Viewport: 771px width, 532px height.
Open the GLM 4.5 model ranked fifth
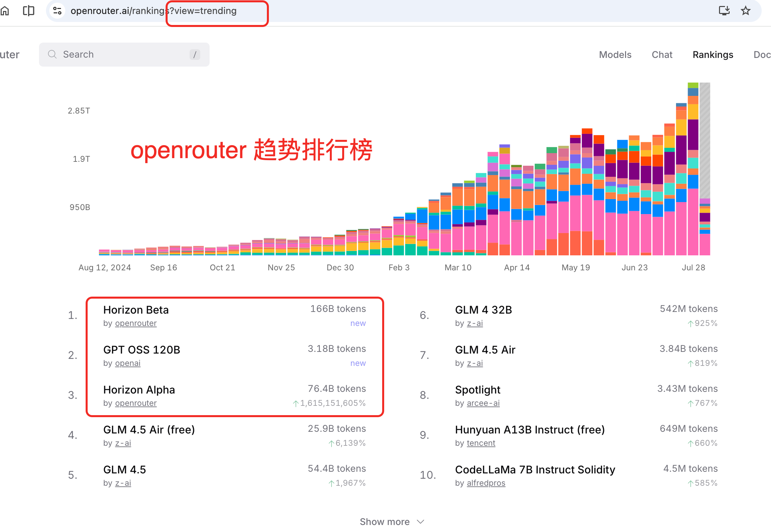pos(124,470)
